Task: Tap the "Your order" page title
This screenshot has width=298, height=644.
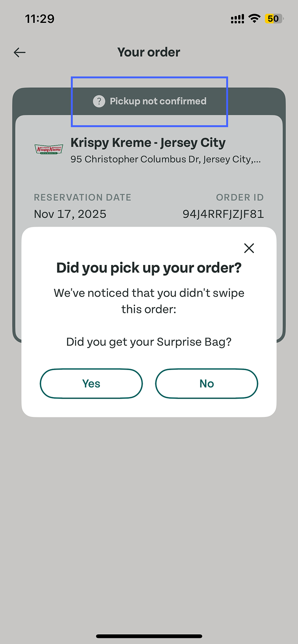Action: [x=149, y=52]
